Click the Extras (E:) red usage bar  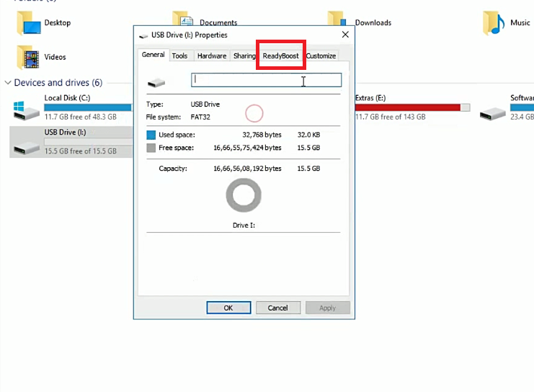point(412,107)
